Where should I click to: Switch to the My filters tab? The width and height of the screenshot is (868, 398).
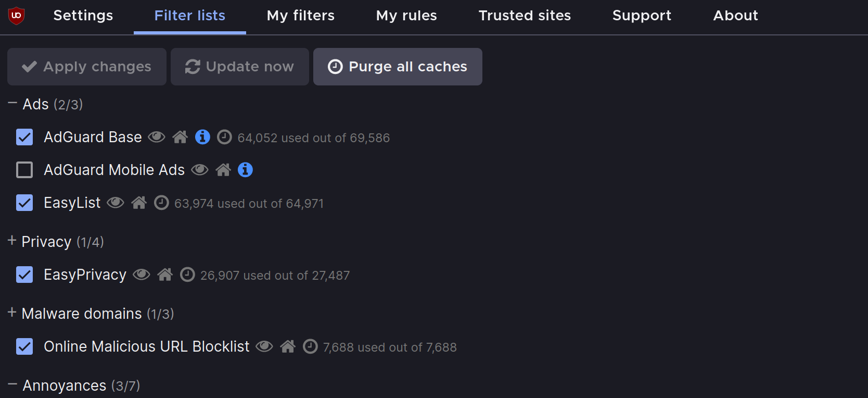300,16
